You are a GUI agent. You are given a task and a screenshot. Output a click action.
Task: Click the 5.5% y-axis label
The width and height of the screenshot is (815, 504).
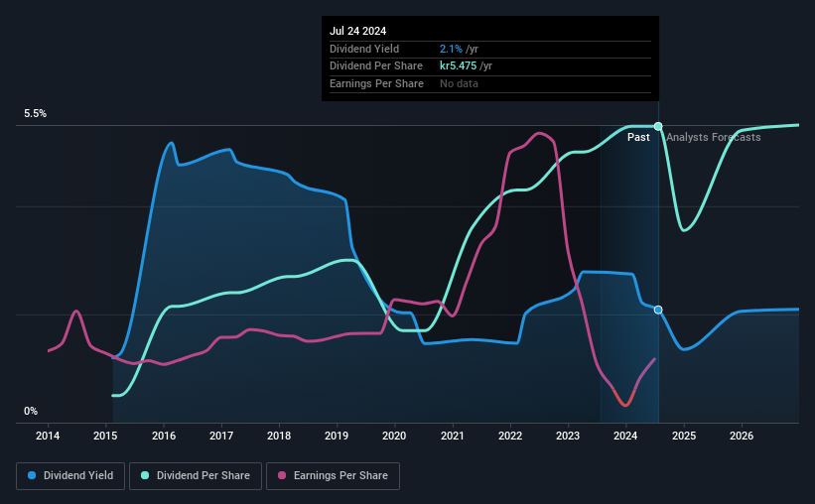[36, 114]
